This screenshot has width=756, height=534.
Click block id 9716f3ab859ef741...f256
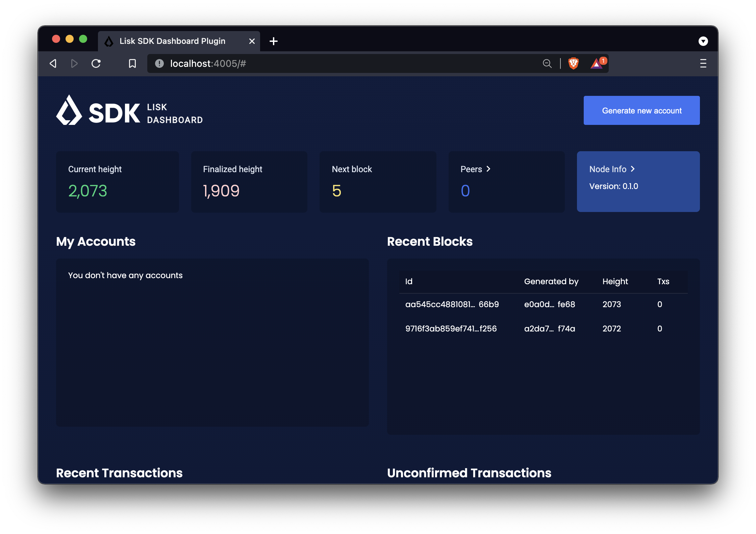(451, 329)
